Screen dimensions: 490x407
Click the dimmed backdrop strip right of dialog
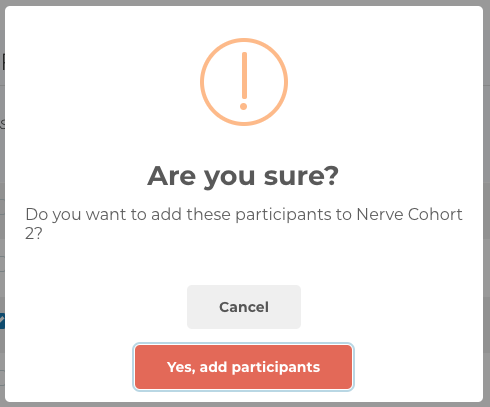click(487, 203)
